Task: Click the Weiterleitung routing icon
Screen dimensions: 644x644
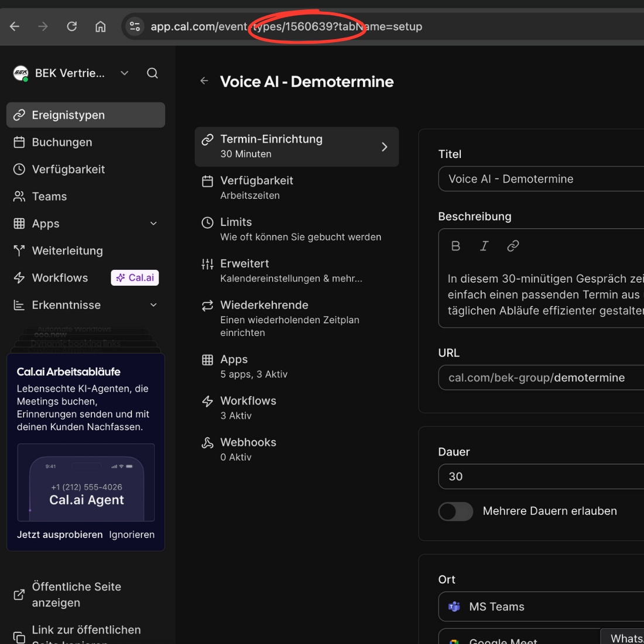Action: click(19, 251)
